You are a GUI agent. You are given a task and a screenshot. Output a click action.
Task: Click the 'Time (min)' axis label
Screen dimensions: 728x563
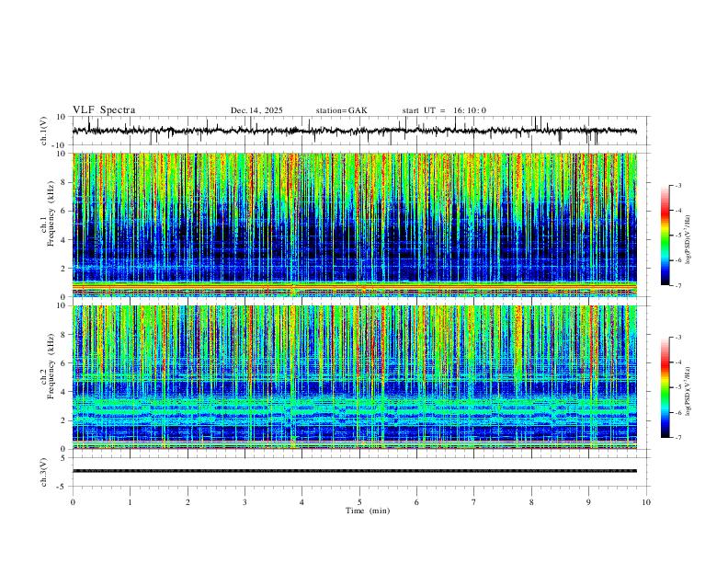pyautogui.click(x=368, y=511)
